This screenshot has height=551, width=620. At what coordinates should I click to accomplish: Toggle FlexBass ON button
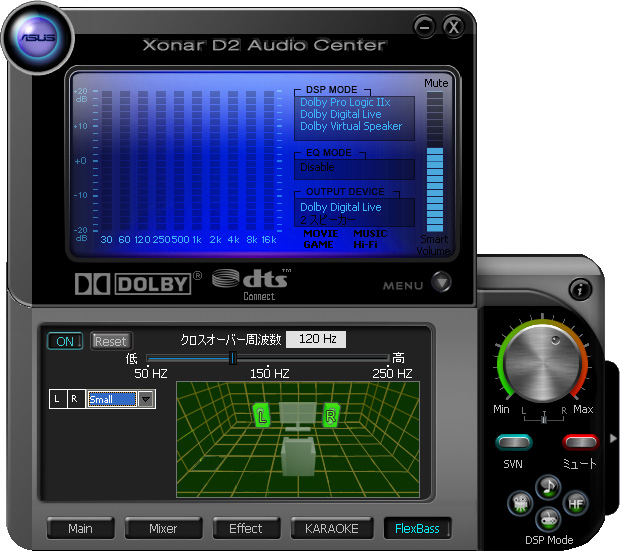[65, 341]
